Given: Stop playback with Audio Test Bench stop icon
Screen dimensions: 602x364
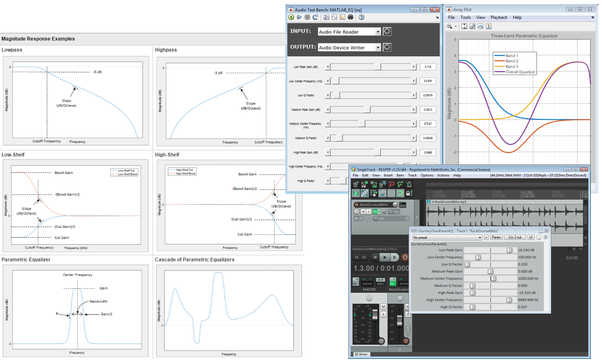Looking at the screenshot, I should point(307,17).
